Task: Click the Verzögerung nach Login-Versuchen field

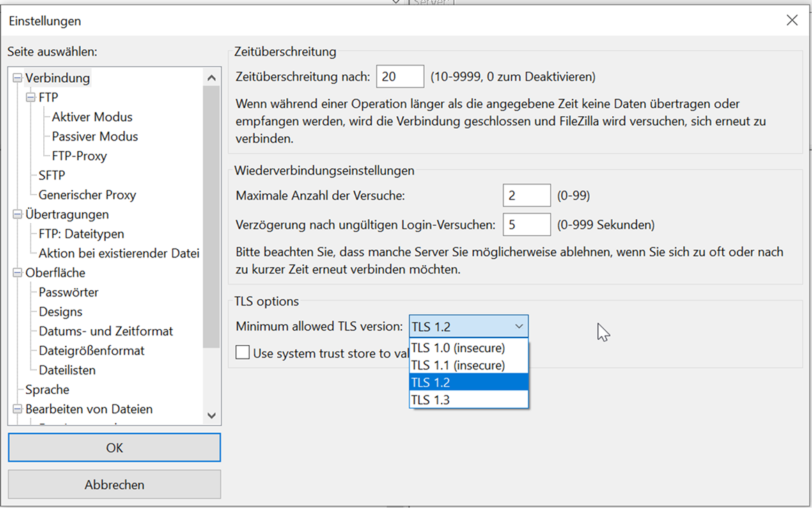Action: pos(526,225)
